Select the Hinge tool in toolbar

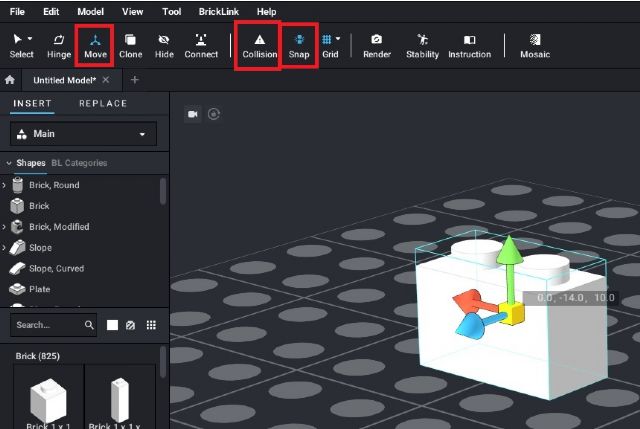(x=59, y=45)
